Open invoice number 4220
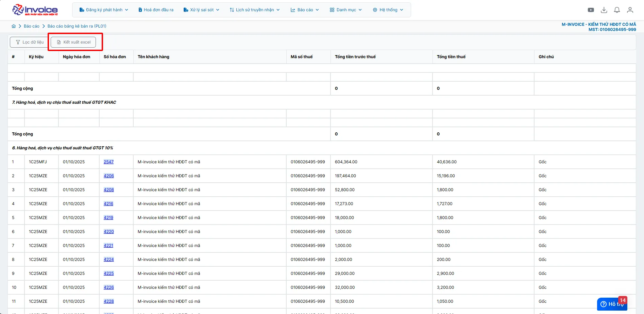The image size is (644, 314). coord(109,232)
